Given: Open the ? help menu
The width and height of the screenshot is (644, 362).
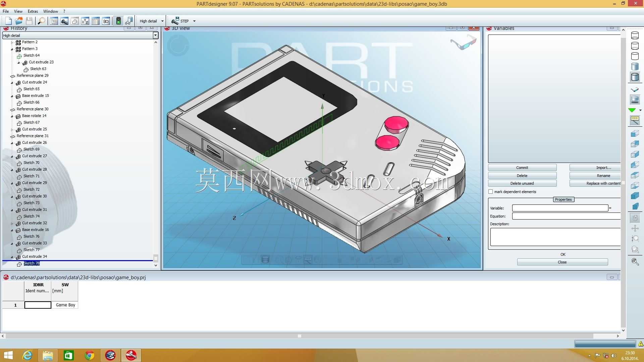Looking at the screenshot, I should 64,11.
